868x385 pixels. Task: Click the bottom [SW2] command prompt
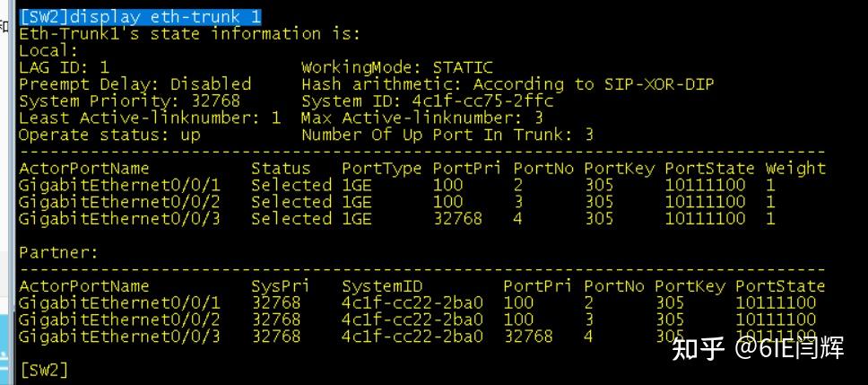coord(43,370)
